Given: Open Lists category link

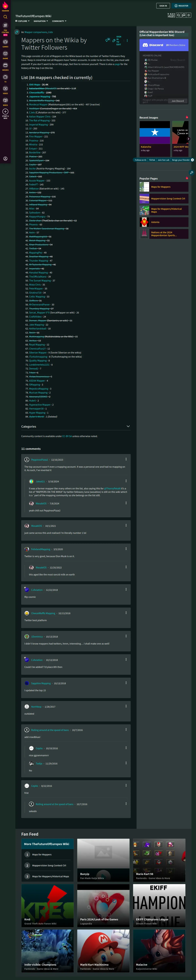Looking at the screenshot, I should [50, 32].
